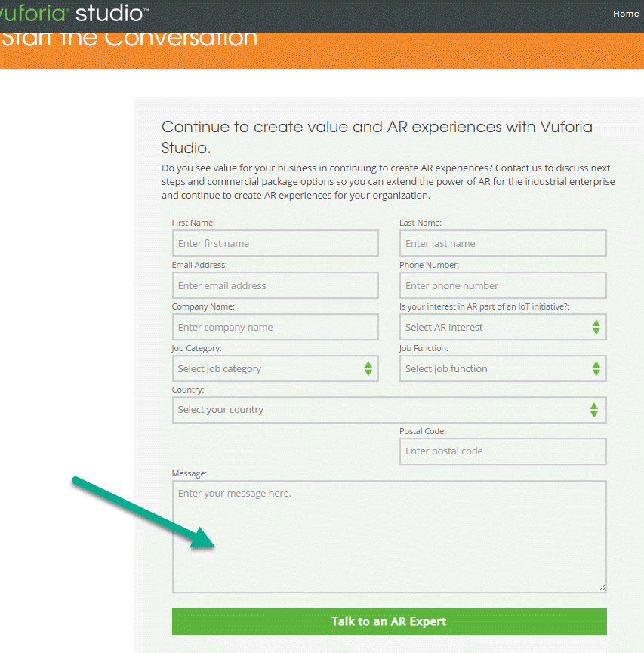Image resolution: width=644 pixels, height=653 pixels.
Task: Click the up-down arrows on Country dropdown
Action: pos(594,410)
